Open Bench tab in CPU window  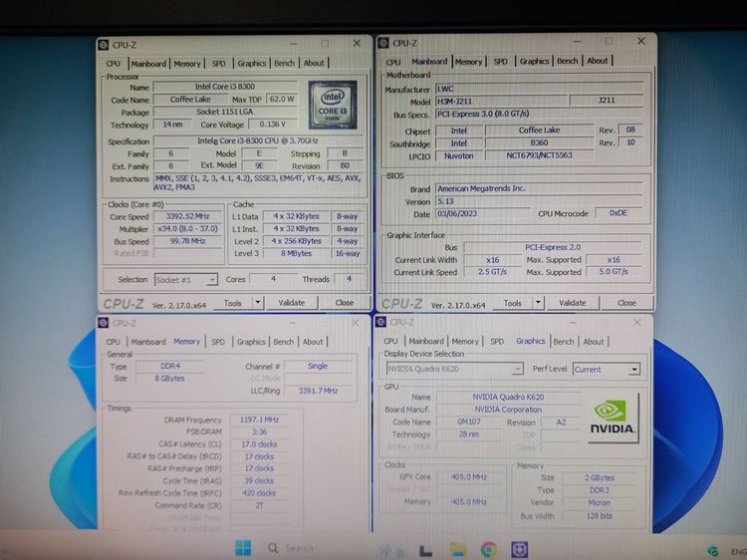pos(285,63)
